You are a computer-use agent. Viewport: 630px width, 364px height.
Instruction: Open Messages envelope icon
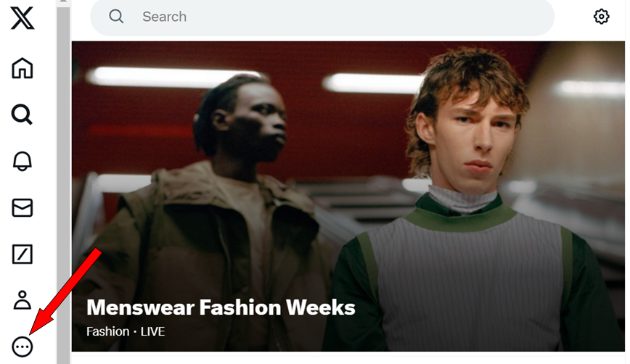(x=22, y=208)
